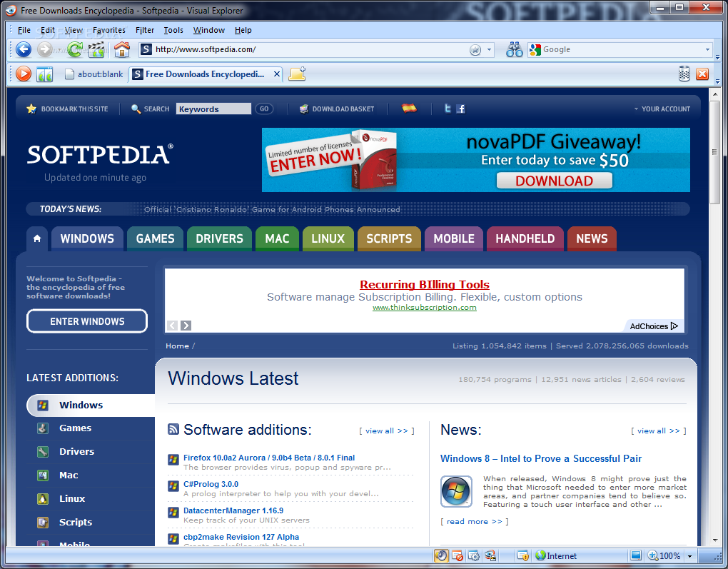Click view all next to Software additions

coord(387,430)
